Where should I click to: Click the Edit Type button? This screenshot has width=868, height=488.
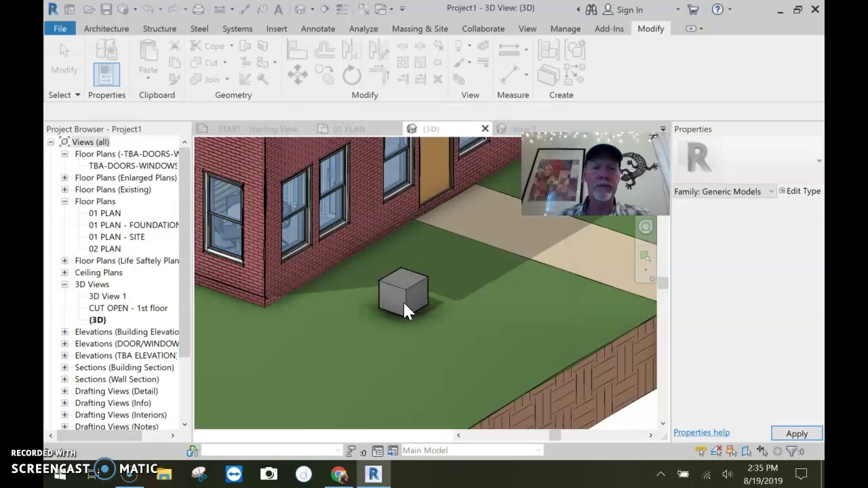(800, 191)
